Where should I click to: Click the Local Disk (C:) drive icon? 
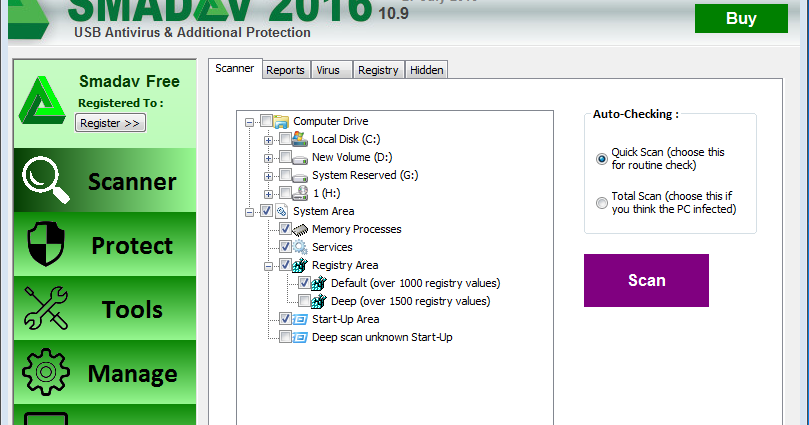(x=300, y=139)
